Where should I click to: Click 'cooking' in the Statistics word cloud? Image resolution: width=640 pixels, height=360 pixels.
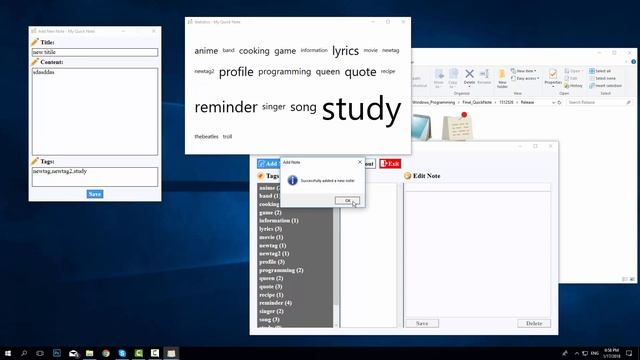pyautogui.click(x=254, y=51)
